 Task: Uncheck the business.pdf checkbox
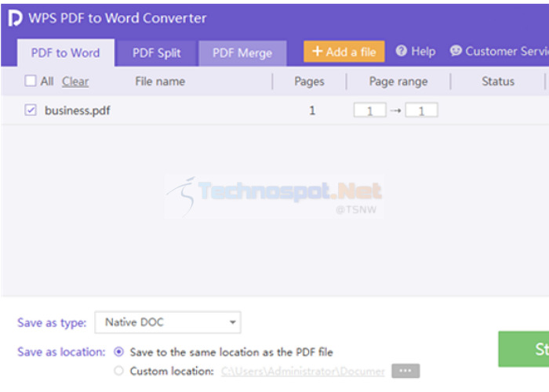click(x=31, y=110)
